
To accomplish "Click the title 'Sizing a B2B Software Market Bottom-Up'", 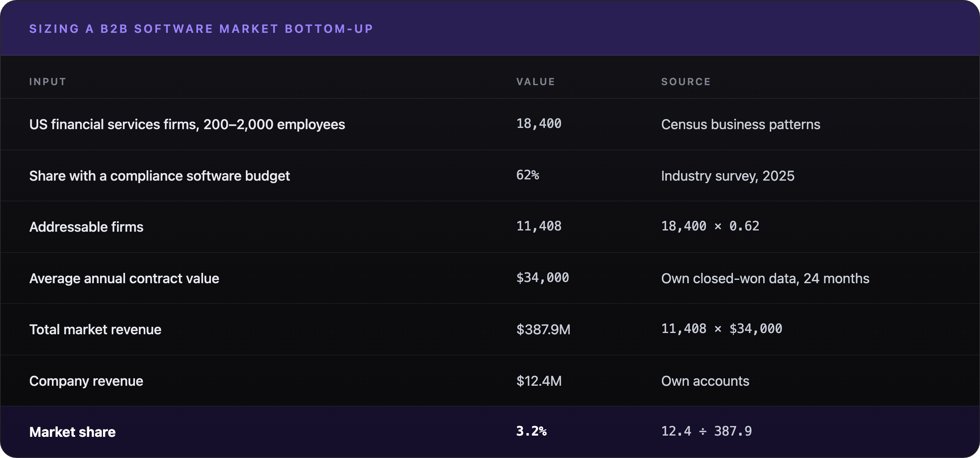I will [x=201, y=29].
